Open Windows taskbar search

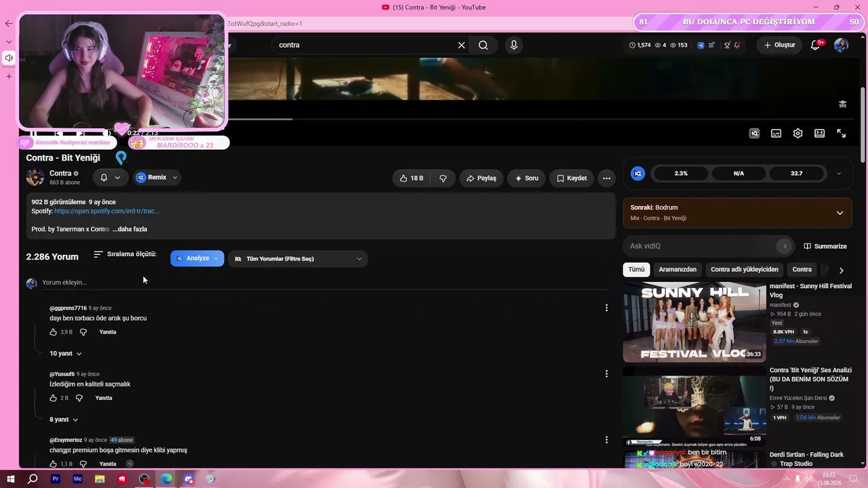click(x=33, y=479)
